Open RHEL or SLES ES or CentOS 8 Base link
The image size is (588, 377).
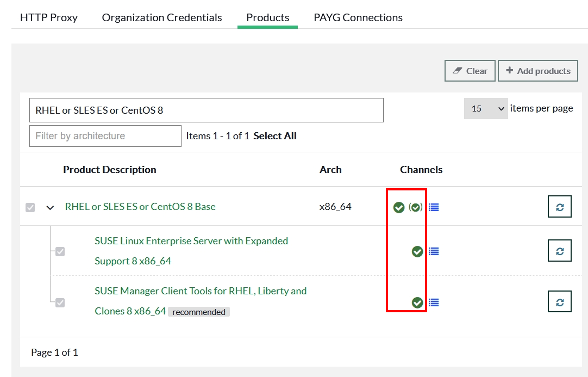click(x=140, y=207)
